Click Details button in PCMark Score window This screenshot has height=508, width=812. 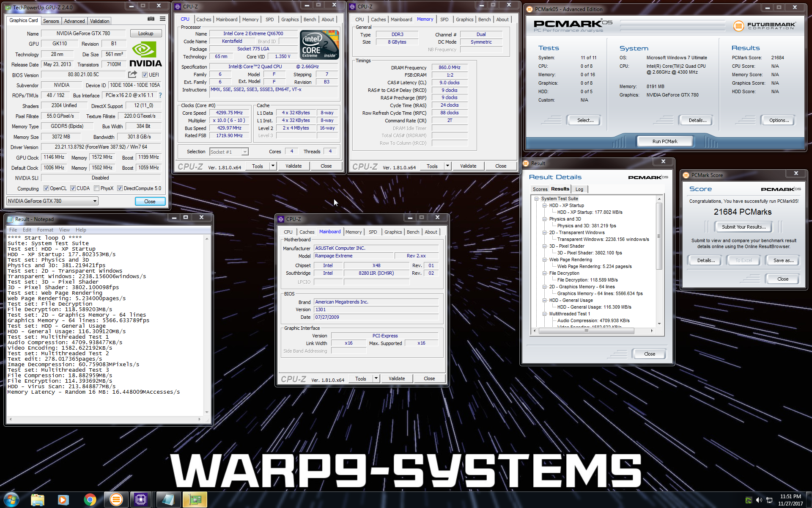[706, 260]
